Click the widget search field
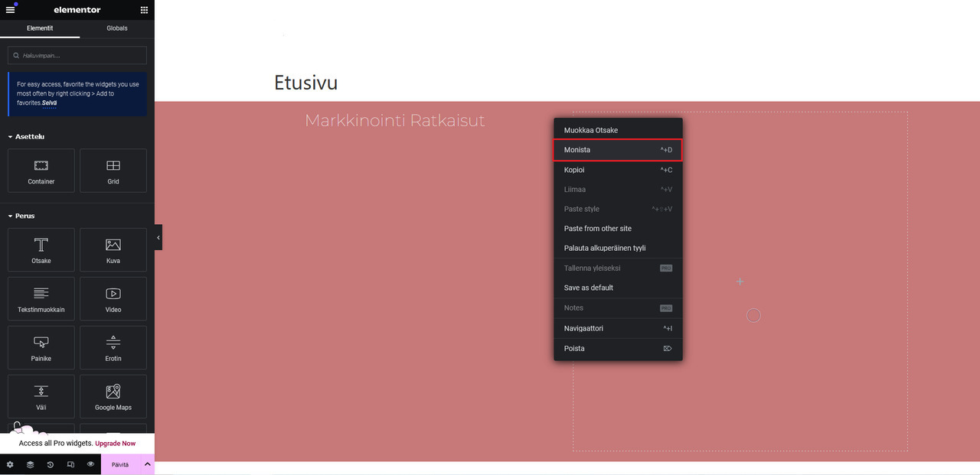This screenshot has width=980, height=475. (77, 55)
